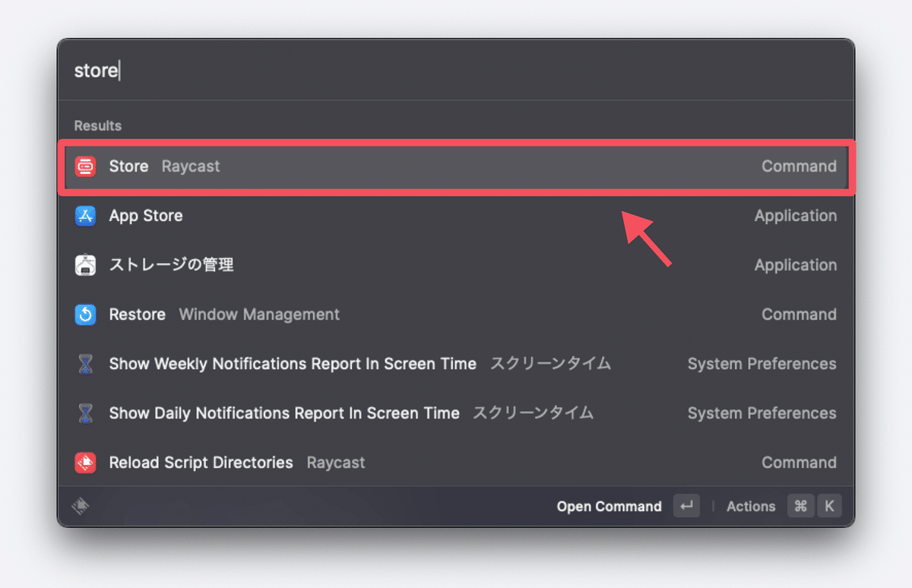This screenshot has height=588, width=912.
Task: Click スクリーンタイム subtitle on Weekly row
Action: [550, 364]
